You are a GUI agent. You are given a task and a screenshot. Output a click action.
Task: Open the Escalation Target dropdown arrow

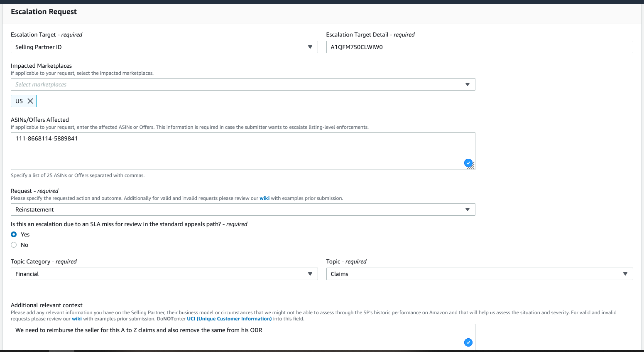[310, 47]
